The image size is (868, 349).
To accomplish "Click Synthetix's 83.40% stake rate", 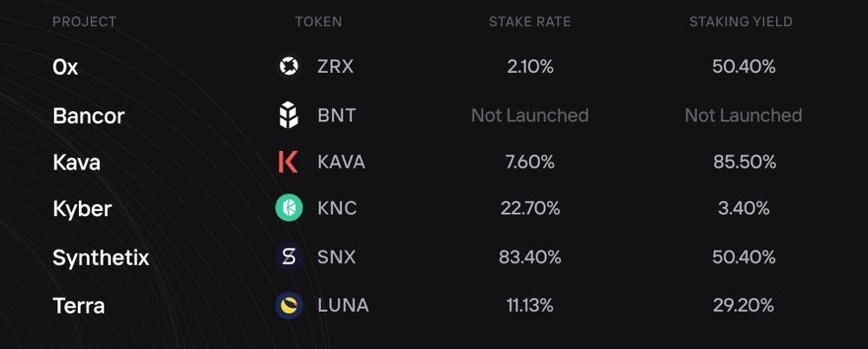I will (530, 257).
